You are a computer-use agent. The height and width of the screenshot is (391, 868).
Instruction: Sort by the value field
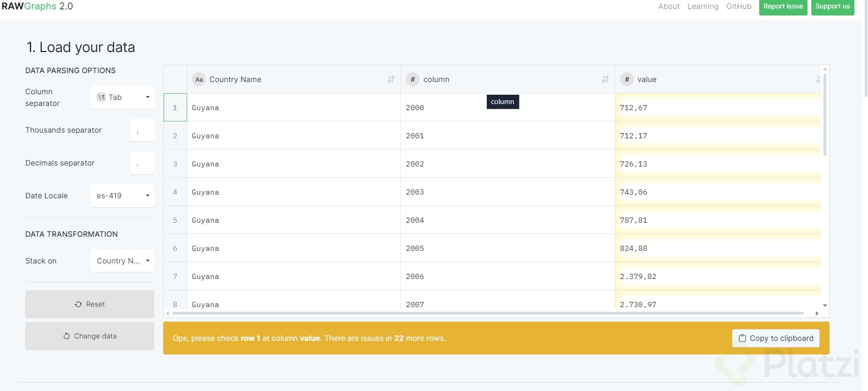coord(818,79)
